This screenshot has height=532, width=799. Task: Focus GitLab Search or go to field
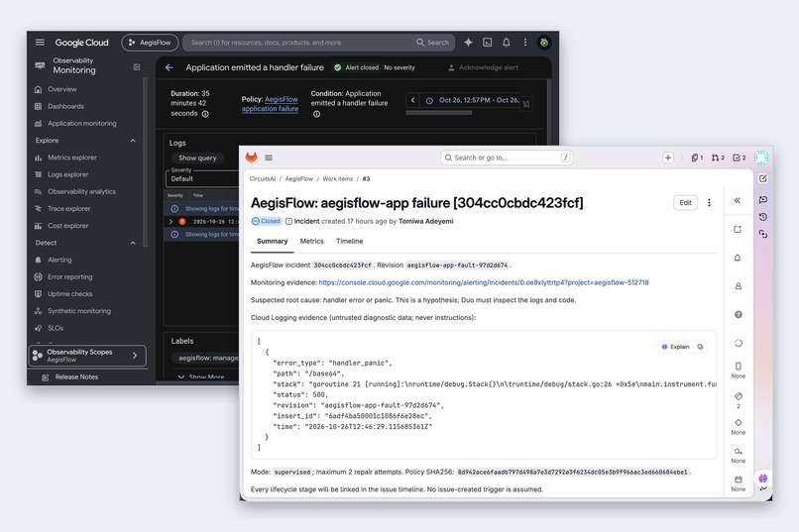coord(507,158)
